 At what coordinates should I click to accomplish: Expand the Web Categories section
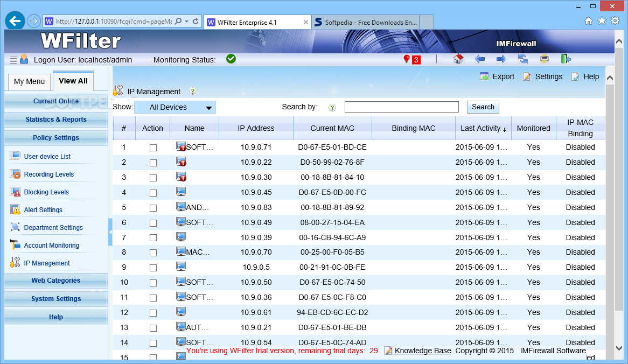55,281
